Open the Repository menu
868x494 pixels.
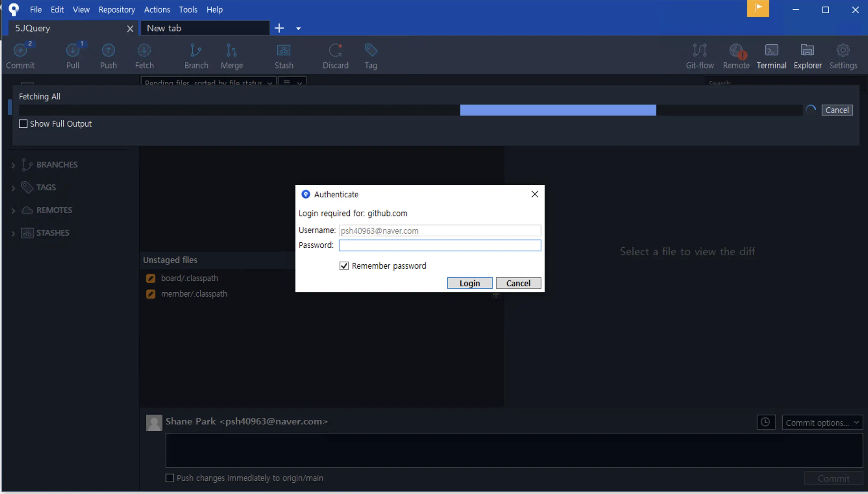[117, 9]
